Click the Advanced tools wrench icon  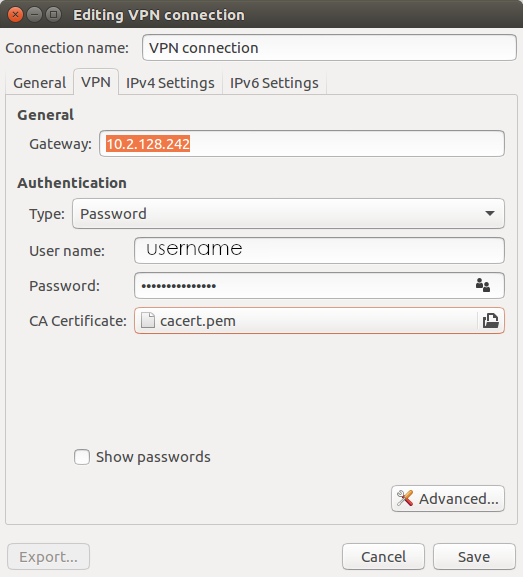tap(405, 499)
